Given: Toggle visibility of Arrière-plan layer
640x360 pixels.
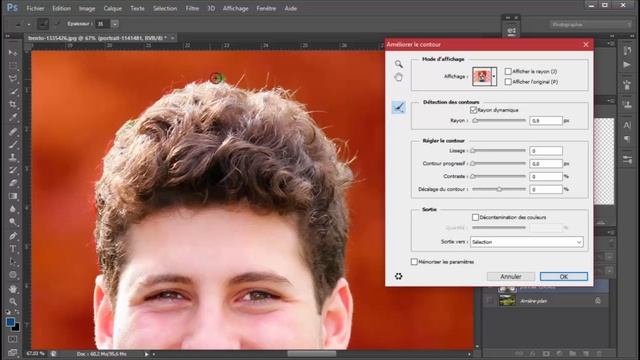Looking at the screenshot, I should tap(489, 301).
